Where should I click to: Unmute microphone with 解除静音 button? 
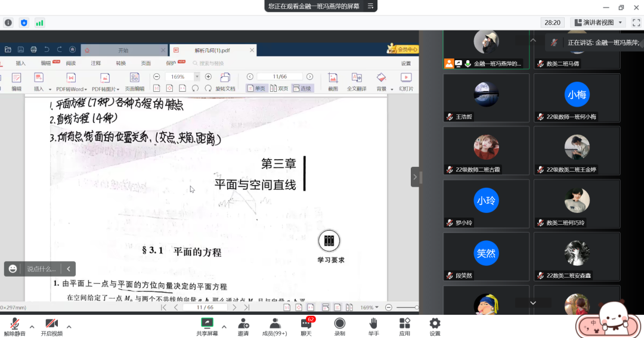[x=14, y=324]
